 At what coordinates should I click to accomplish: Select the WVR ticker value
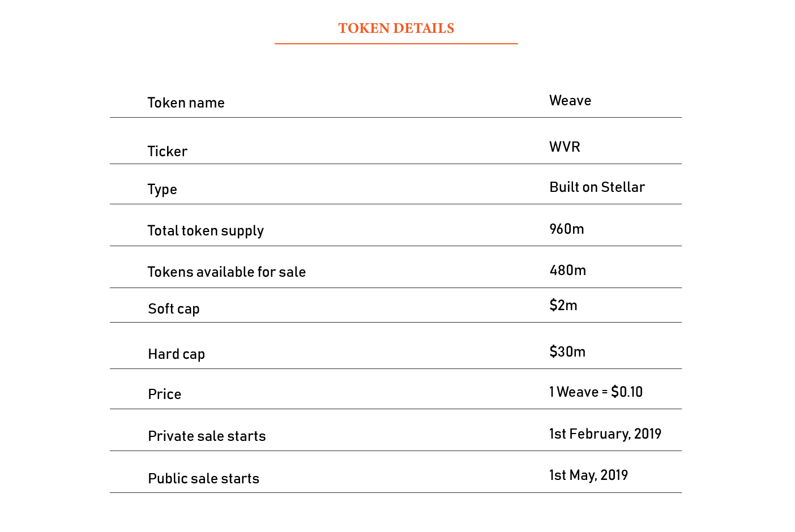565,147
